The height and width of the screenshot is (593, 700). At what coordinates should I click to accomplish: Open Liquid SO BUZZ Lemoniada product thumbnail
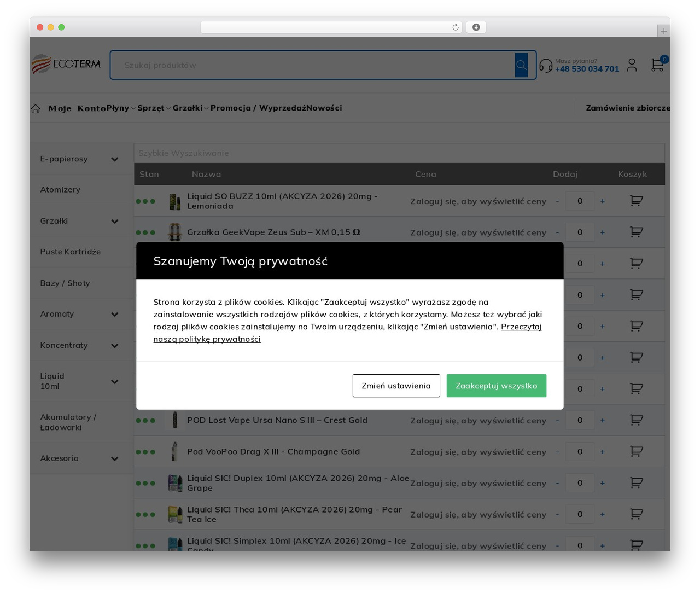pos(175,201)
